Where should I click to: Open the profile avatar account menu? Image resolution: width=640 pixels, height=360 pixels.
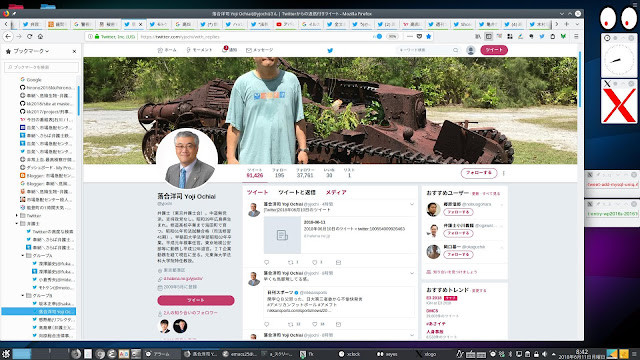pos(471,50)
